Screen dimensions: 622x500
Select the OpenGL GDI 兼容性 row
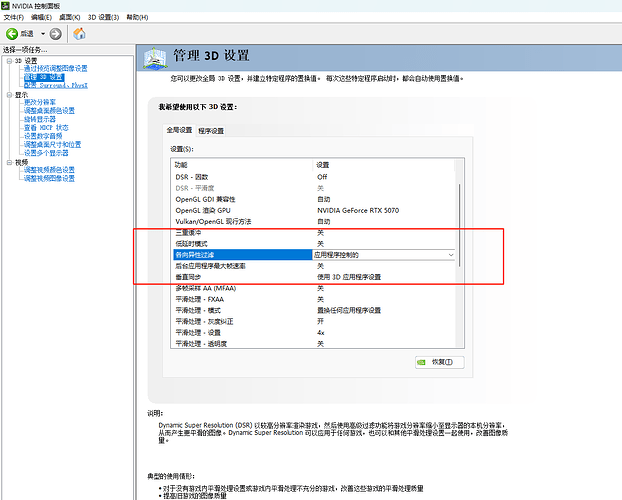313,199
